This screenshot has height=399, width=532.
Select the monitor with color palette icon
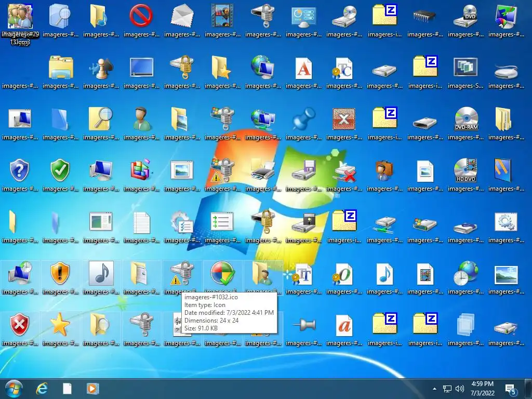point(506,16)
